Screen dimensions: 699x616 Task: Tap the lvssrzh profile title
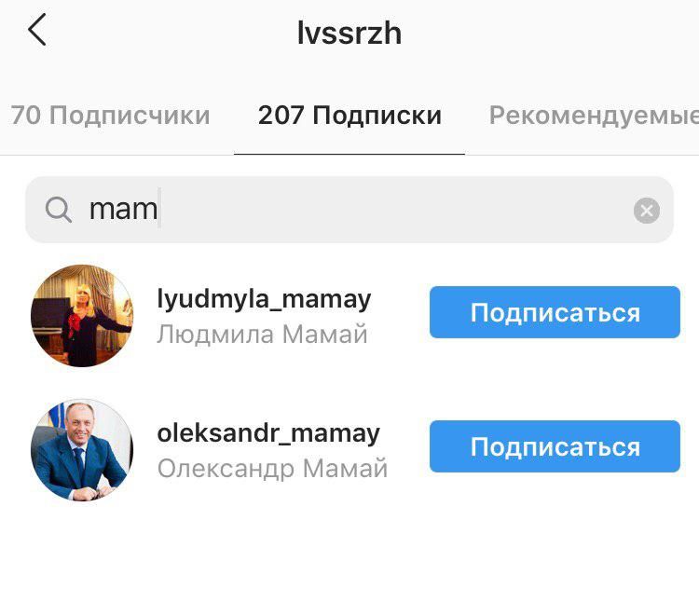(x=349, y=33)
